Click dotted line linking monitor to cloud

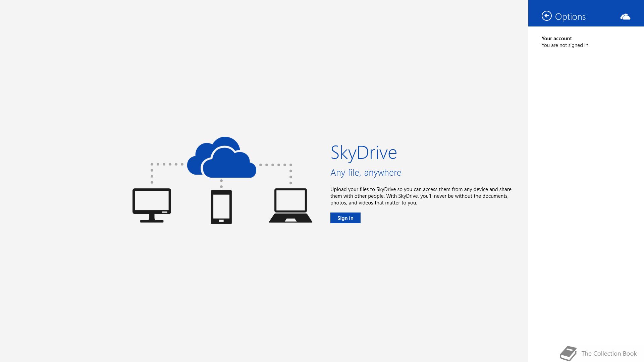pos(164,164)
